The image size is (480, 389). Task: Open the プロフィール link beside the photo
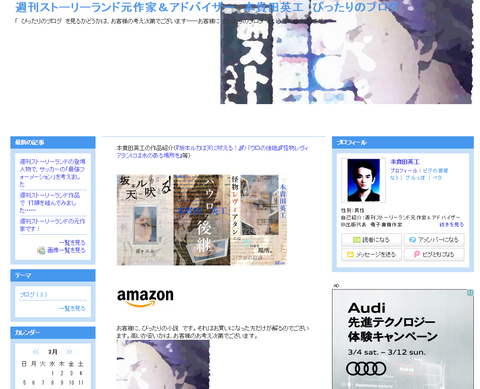click(x=403, y=170)
